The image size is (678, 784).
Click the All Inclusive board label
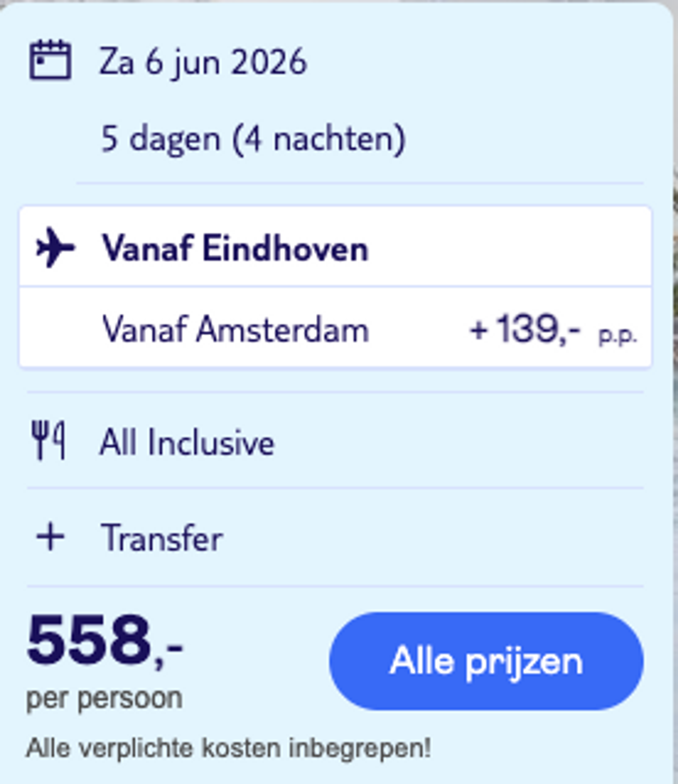click(x=187, y=443)
